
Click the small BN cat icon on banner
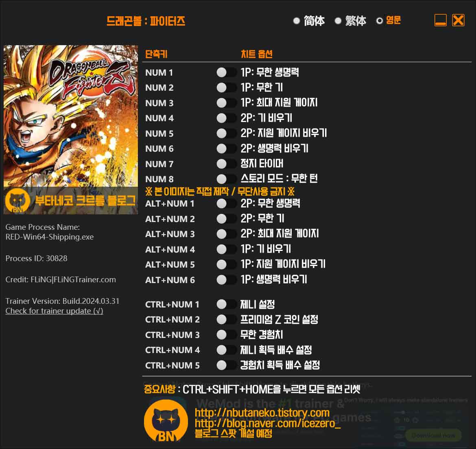point(17,201)
